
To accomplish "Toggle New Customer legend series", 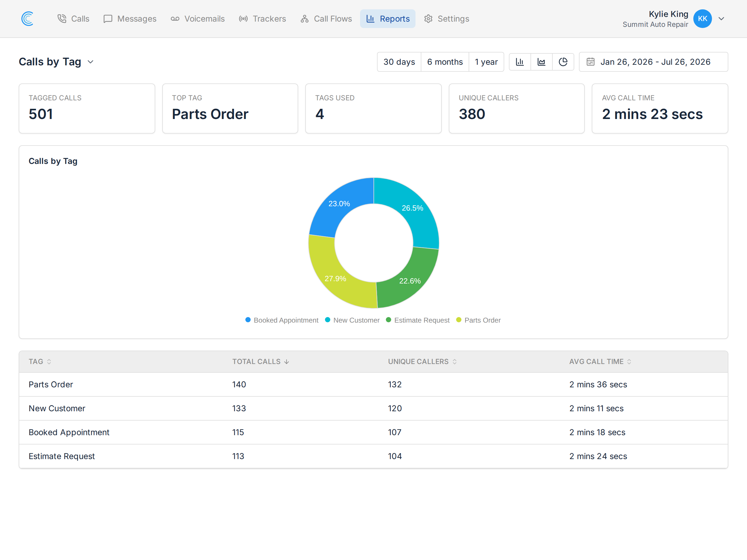I will tap(352, 320).
